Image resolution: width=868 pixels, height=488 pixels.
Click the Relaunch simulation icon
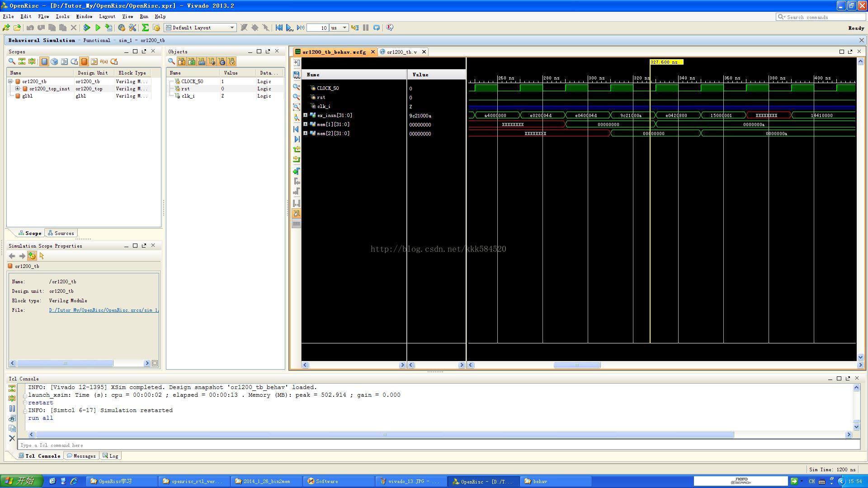pyautogui.click(x=377, y=28)
